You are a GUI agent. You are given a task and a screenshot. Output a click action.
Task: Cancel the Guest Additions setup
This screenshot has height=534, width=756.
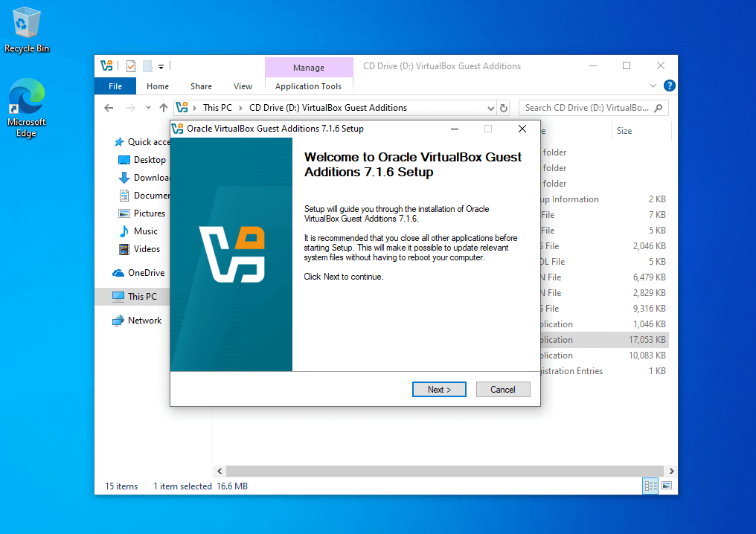click(x=503, y=390)
